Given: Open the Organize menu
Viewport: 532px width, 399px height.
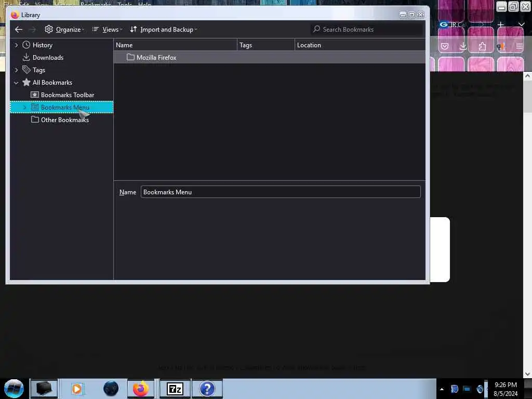Looking at the screenshot, I should point(64,30).
